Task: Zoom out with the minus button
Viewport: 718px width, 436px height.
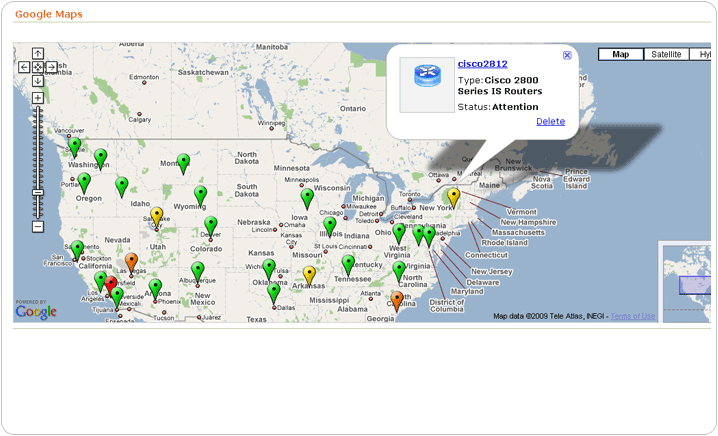Action: pyautogui.click(x=38, y=227)
